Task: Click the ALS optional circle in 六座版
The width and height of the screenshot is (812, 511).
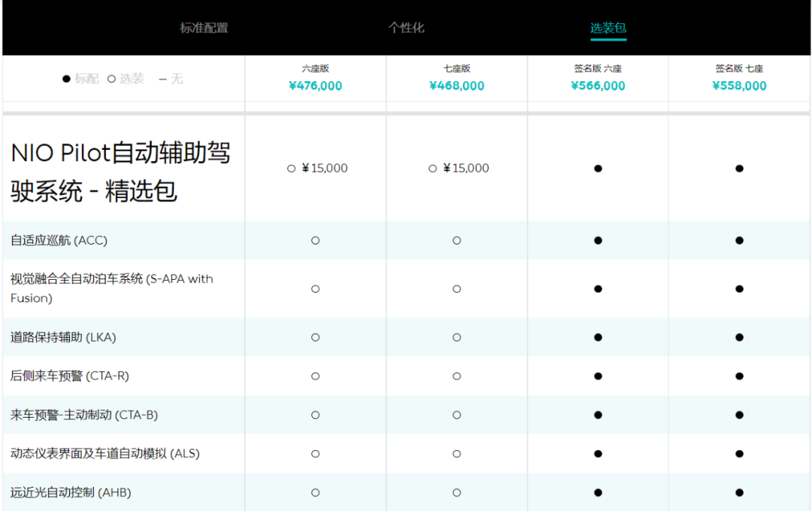Action: 315,454
